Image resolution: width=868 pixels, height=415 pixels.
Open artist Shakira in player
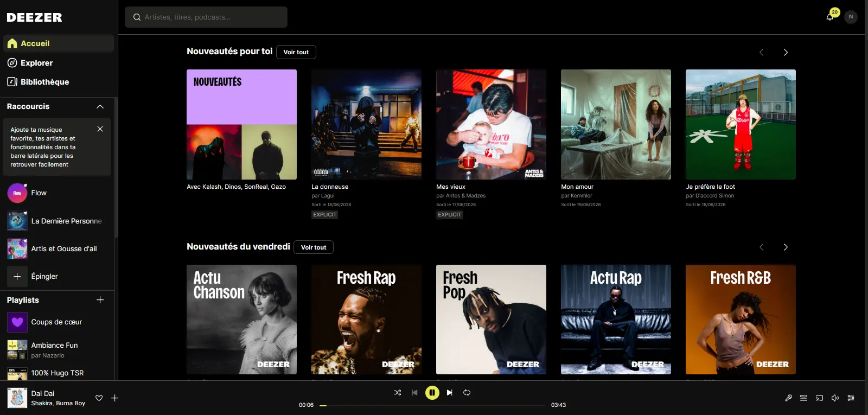point(42,404)
